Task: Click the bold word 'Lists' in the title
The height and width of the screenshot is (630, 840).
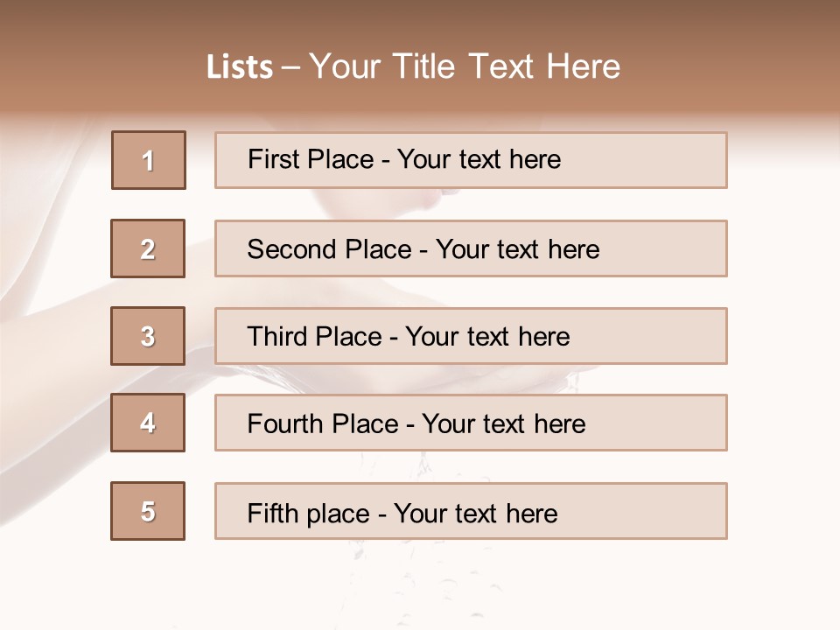Action: (x=240, y=67)
